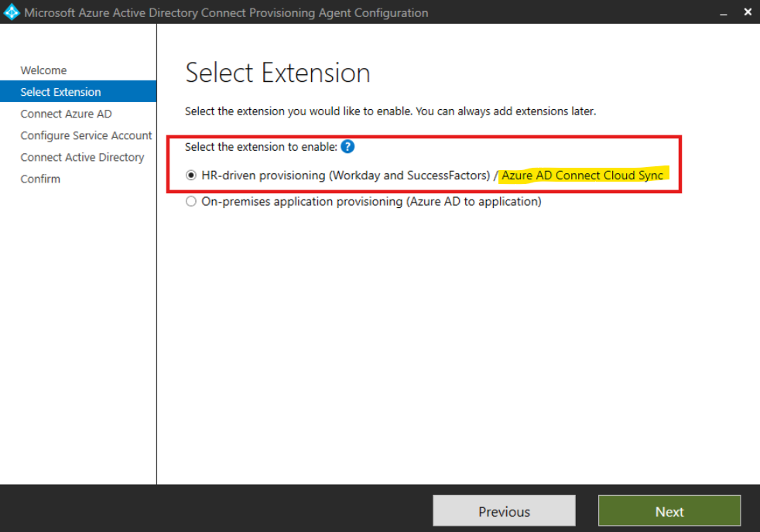Click the blue help icon beside extension prompt
Viewport: 760px width, 532px height.
point(347,146)
